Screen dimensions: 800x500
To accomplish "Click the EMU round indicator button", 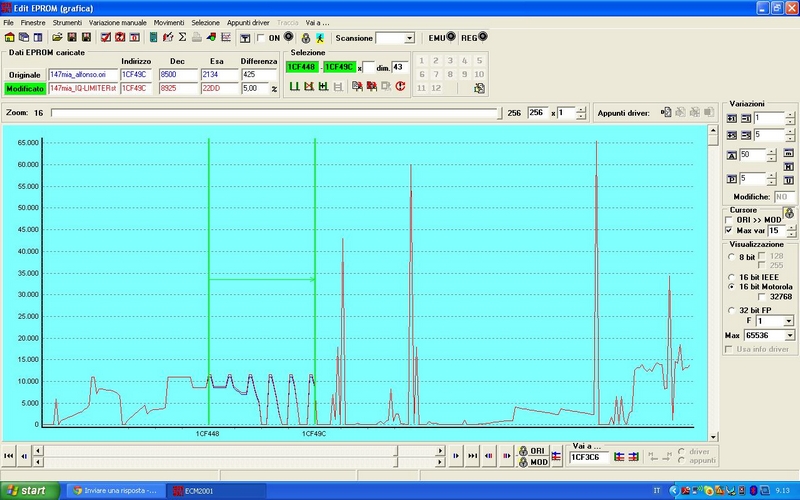I will (452, 37).
